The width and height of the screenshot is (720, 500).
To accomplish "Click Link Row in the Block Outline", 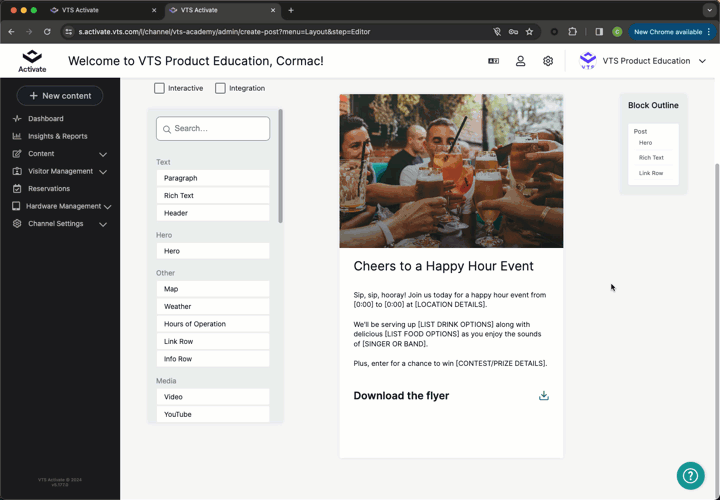I will tap(651, 173).
